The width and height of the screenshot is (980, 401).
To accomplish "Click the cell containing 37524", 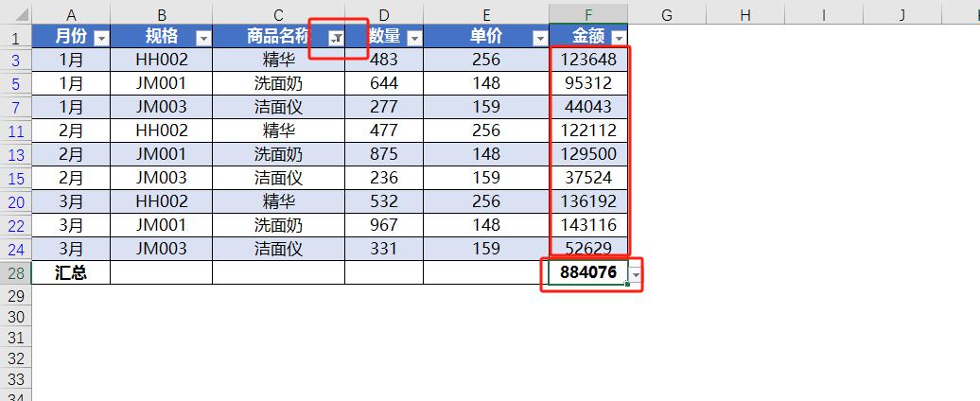I will pyautogui.click(x=588, y=178).
